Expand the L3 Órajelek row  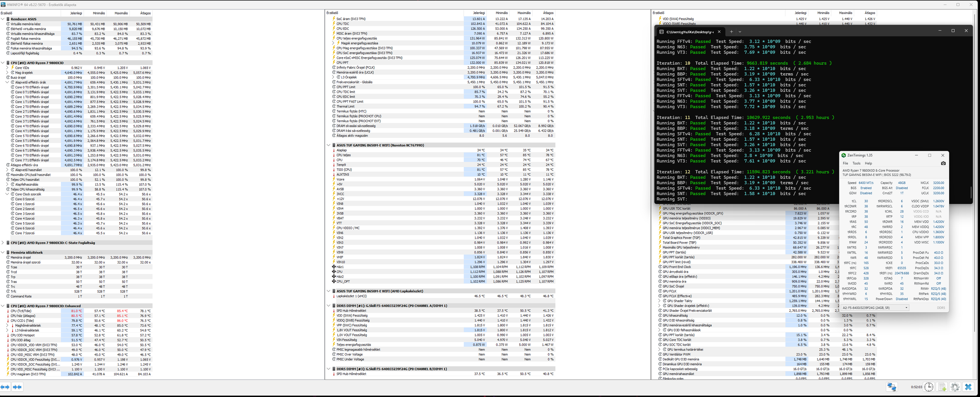tap(333, 77)
